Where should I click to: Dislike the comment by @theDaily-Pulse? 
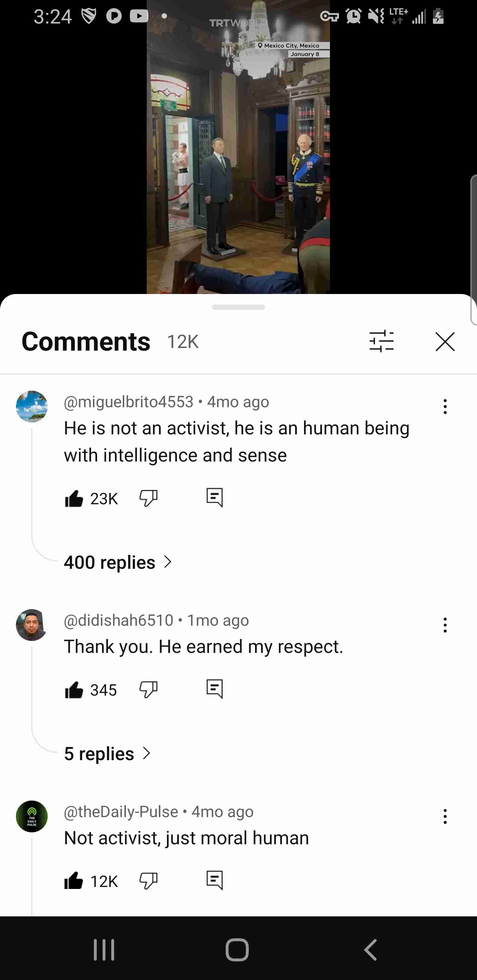148,881
